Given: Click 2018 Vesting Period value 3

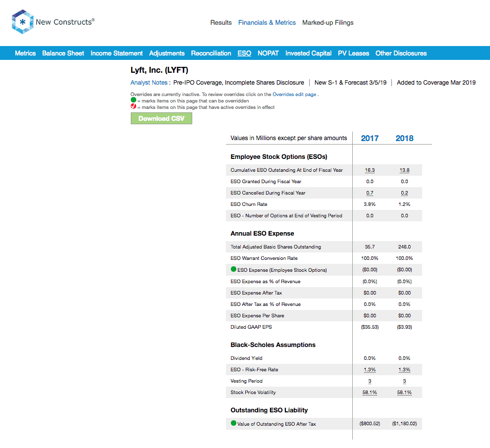Looking at the screenshot, I should tap(404, 381).
